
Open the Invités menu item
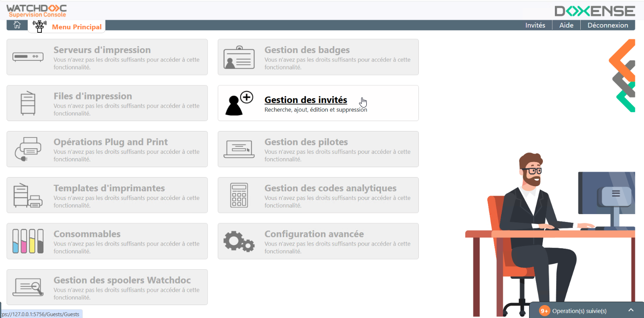click(535, 25)
